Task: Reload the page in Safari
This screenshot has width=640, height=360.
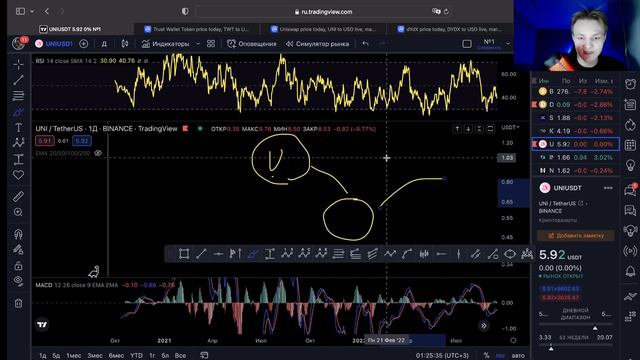Action: point(446,12)
